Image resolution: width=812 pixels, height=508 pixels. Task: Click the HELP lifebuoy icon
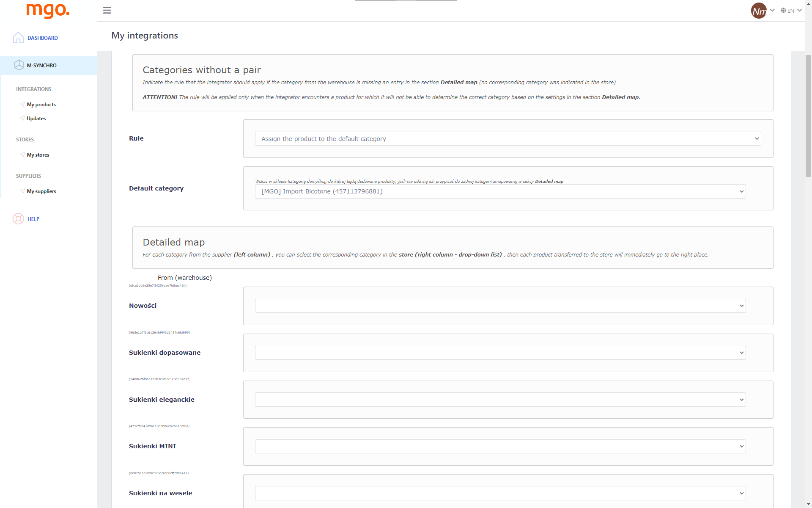(18, 219)
